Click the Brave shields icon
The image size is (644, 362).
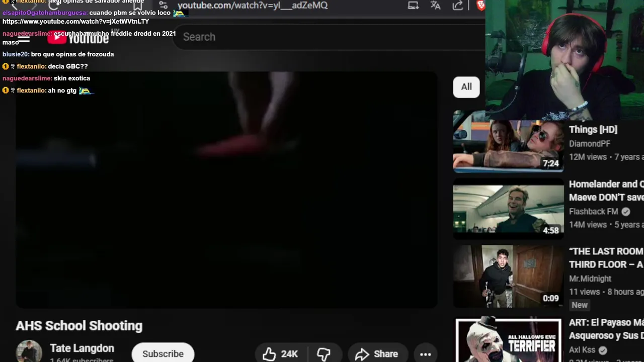point(480,6)
